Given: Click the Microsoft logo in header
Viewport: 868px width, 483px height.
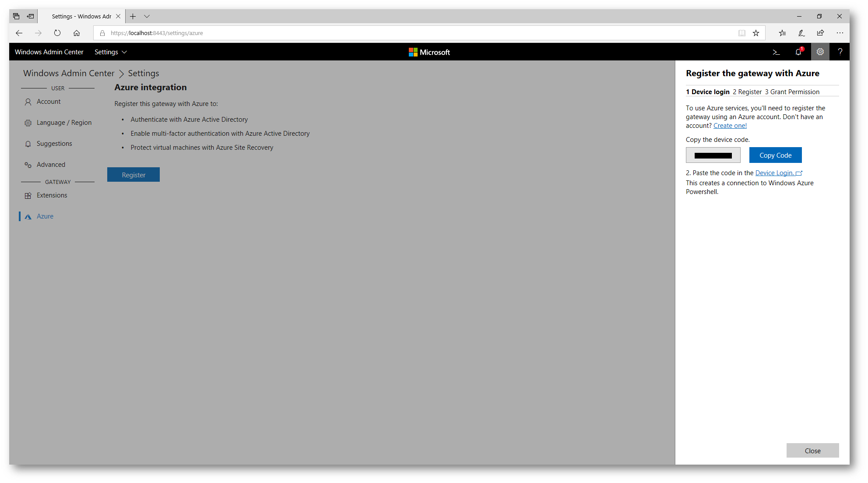Looking at the screenshot, I should (x=429, y=52).
